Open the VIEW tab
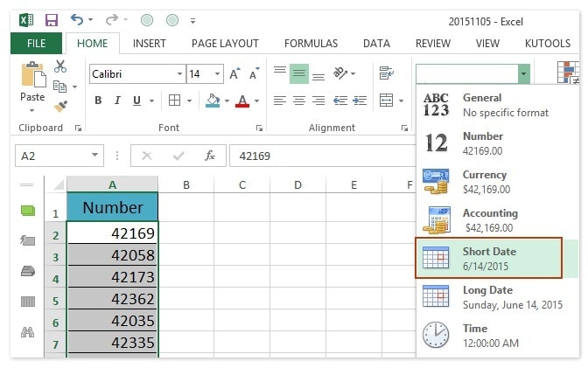588x368 pixels. coord(487,44)
